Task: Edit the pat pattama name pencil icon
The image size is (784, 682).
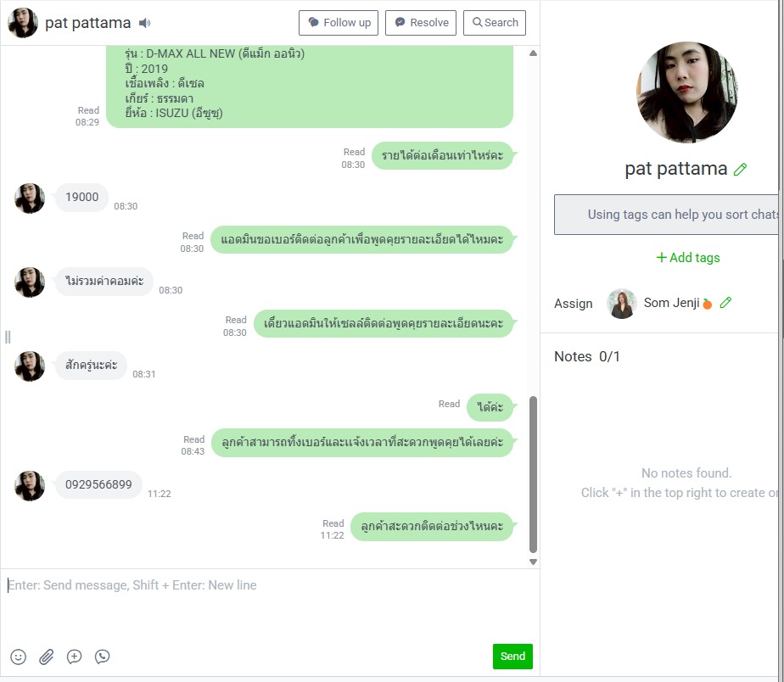Action: click(x=740, y=170)
